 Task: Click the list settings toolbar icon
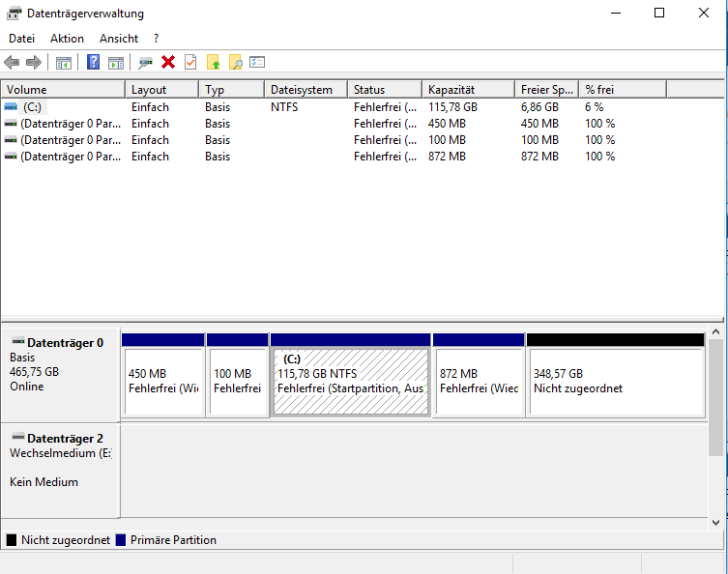click(257, 62)
